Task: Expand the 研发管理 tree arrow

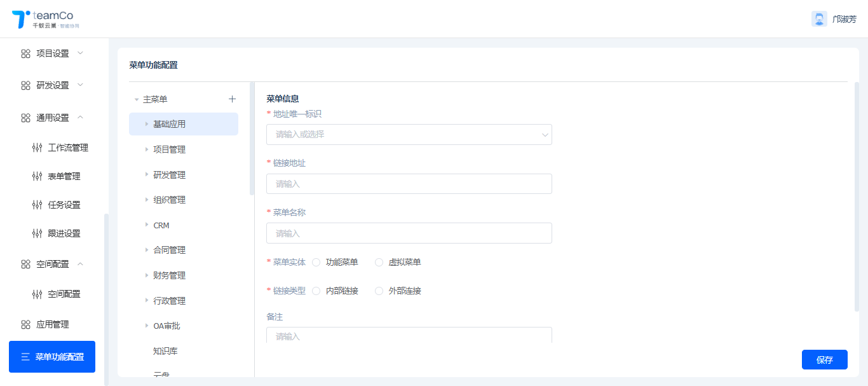Action: 147,175
